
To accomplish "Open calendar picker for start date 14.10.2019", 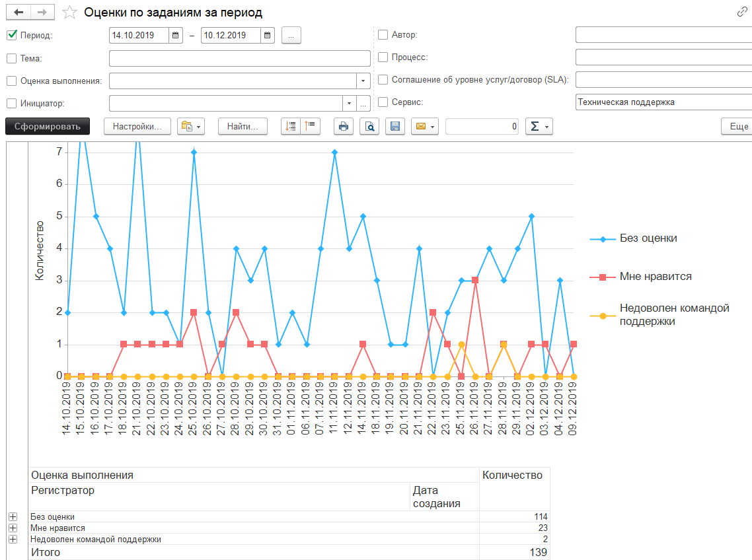I will 176,36.
